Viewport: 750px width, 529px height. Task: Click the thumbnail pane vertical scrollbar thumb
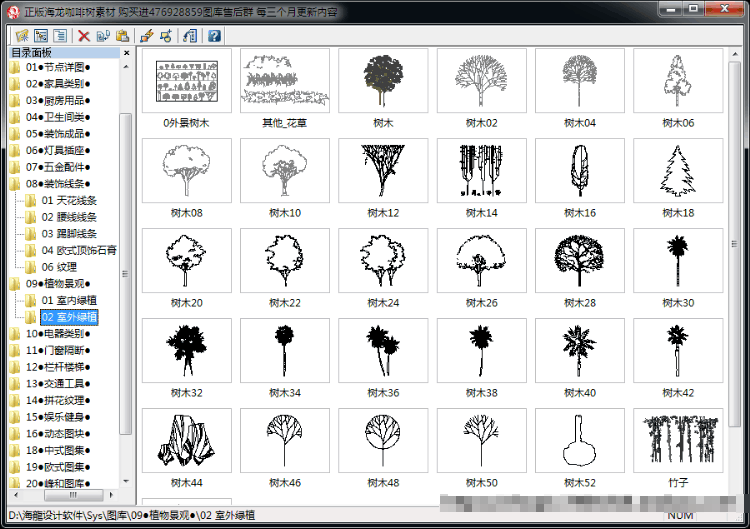tap(734, 244)
